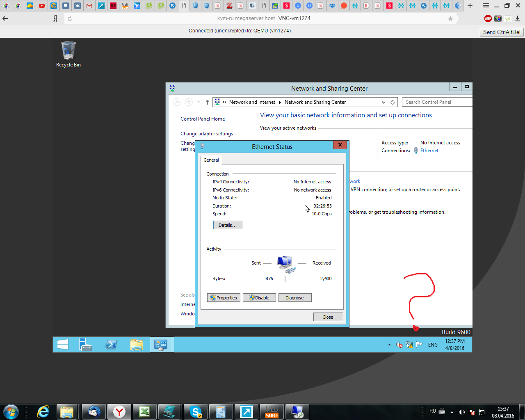Open a new browser tab with plus
Image resolution: width=525 pixels, height=420 pixels.
tap(470, 6)
